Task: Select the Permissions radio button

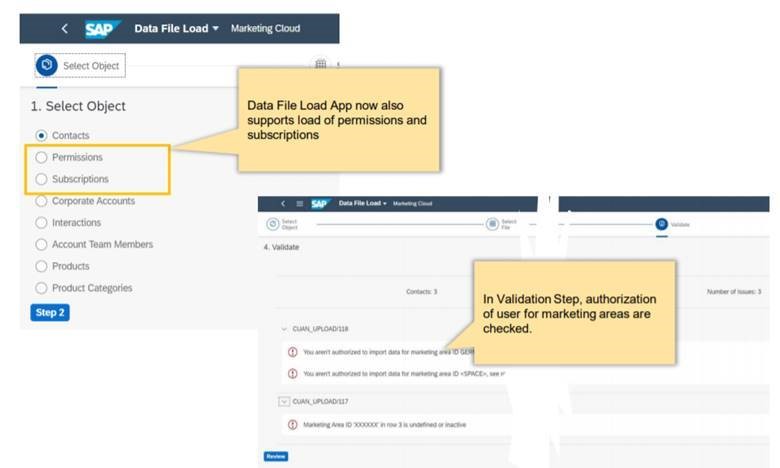Action: (41, 157)
